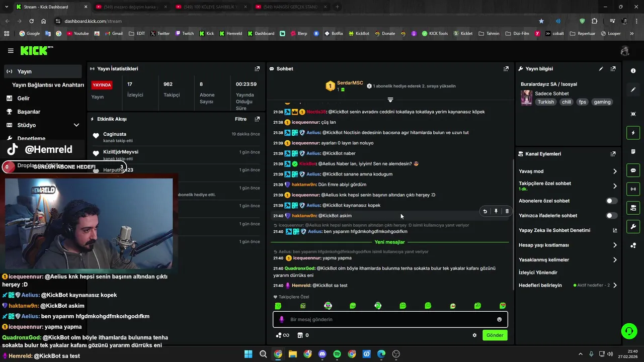Open Yapay Zeka ile Sohbet Denetimi external link
The width and height of the screenshot is (644, 362).
(x=614, y=230)
